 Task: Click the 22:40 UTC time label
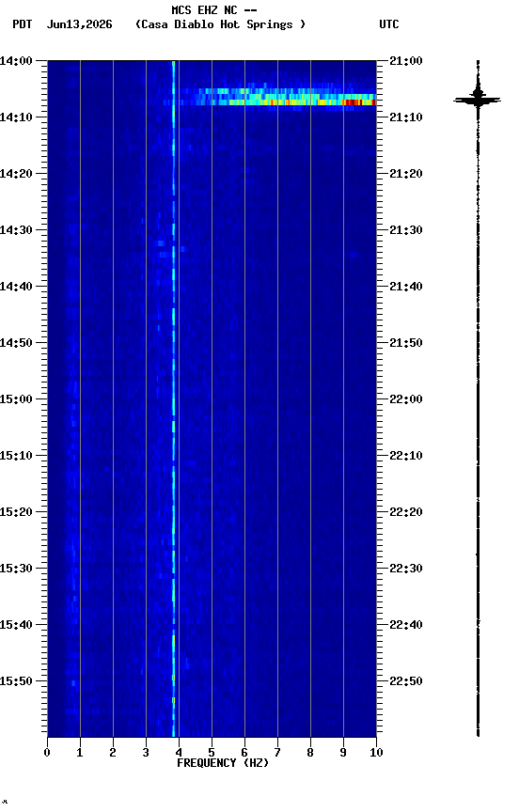tap(406, 625)
